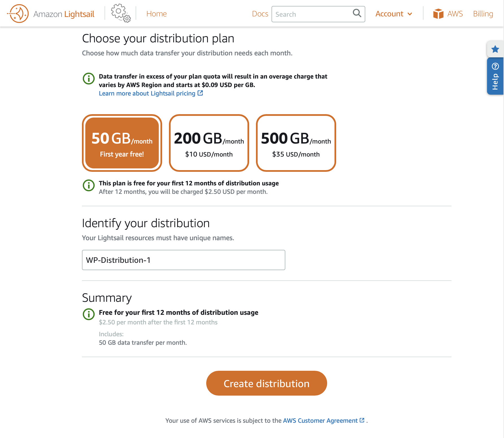Screen dimensions: 504x438
Task: Open the Billing page
Action: pyautogui.click(x=483, y=14)
